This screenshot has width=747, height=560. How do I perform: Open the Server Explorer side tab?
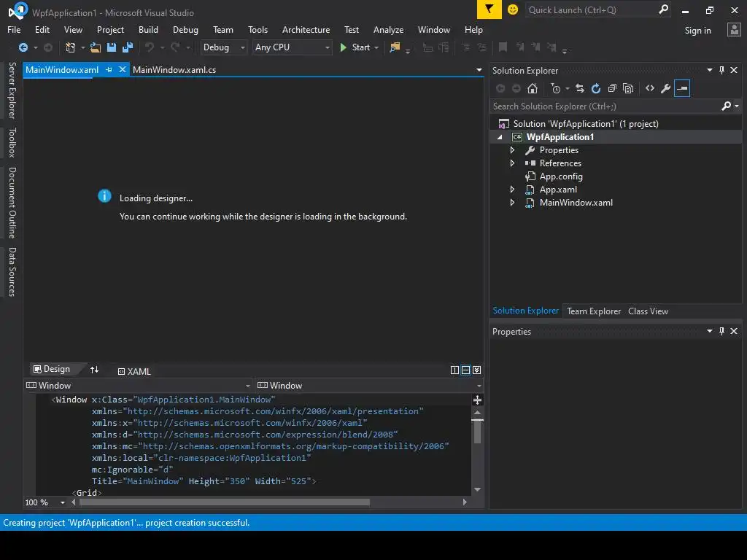click(12, 90)
